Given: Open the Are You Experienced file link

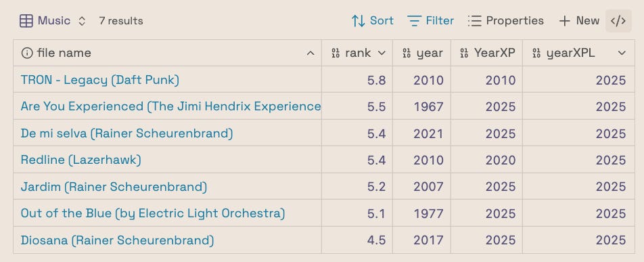Looking at the screenshot, I should coord(171,106).
